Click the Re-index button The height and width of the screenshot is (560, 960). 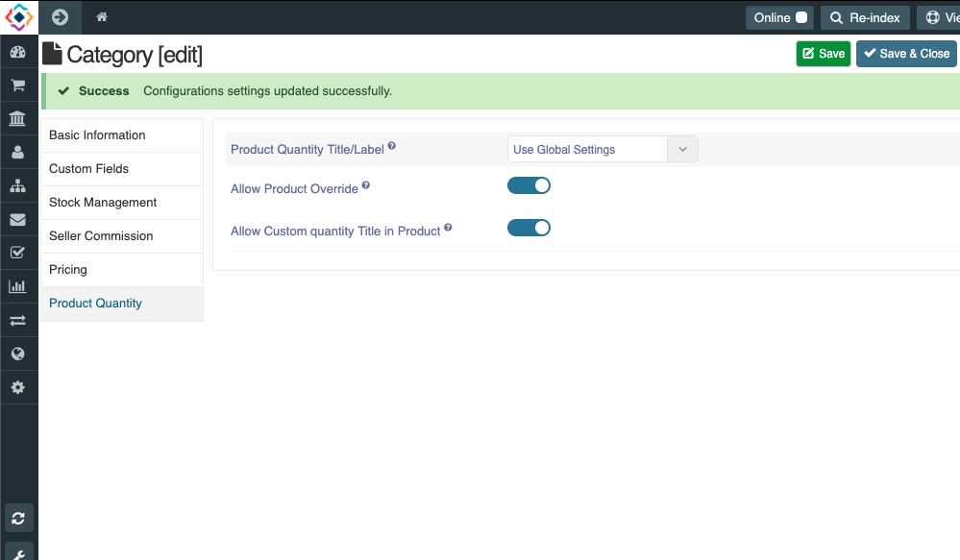tap(865, 17)
